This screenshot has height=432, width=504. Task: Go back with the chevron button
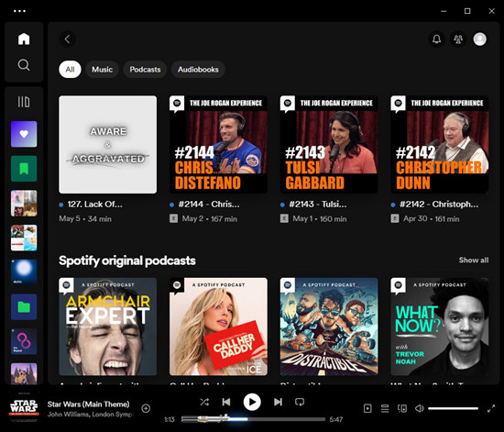point(68,39)
